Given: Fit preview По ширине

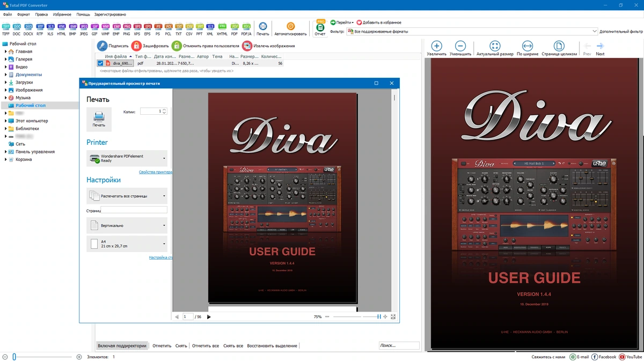Looking at the screenshot, I should click(x=527, y=48).
